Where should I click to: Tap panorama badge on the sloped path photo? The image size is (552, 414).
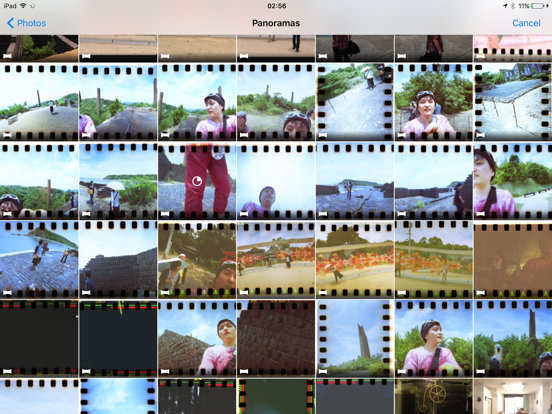pyautogui.click(x=323, y=134)
